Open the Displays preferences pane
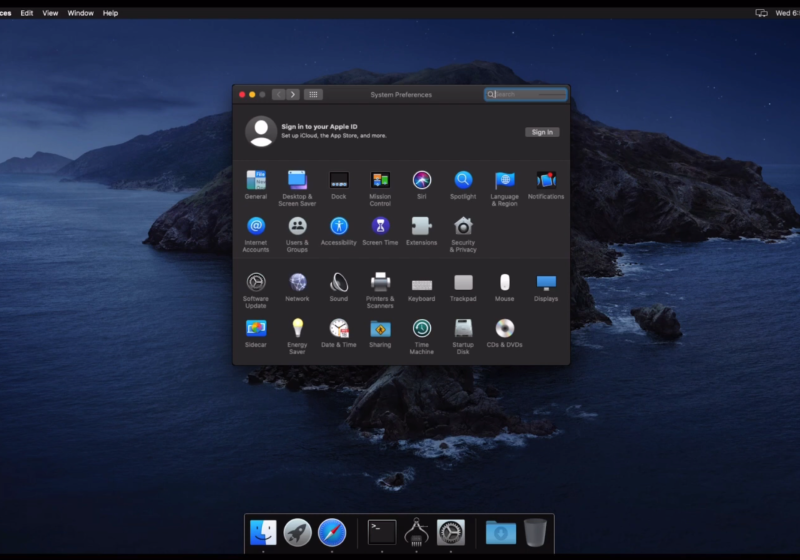Image resolution: width=800 pixels, height=560 pixels. 546,283
